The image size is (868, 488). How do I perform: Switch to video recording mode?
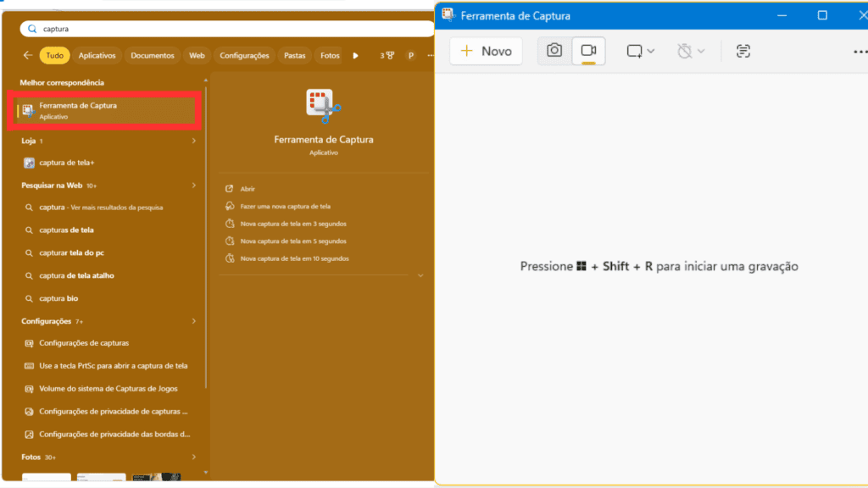[x=588, y=51]
